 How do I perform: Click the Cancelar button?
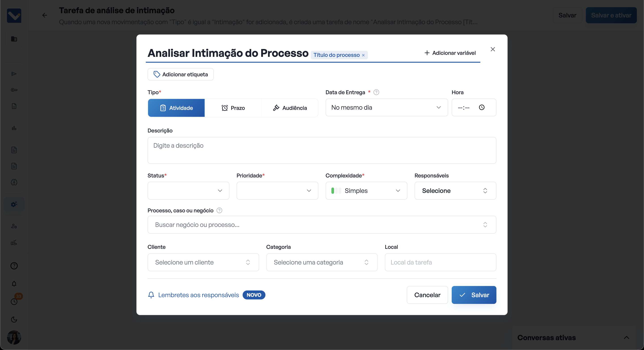click(x=427, y=295)
